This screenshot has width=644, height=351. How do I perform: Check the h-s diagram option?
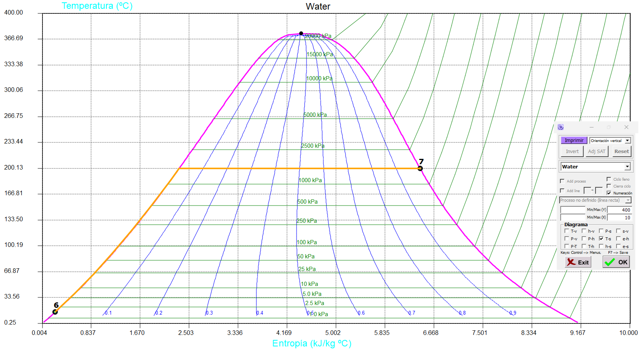point(601,246)
